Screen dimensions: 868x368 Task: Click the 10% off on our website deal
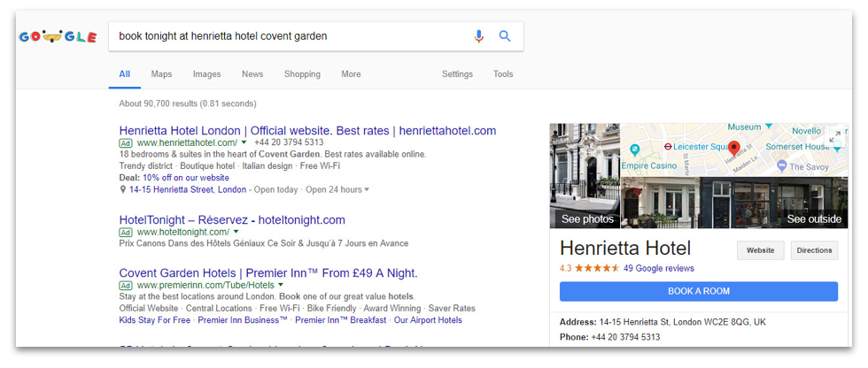[186, 178]
